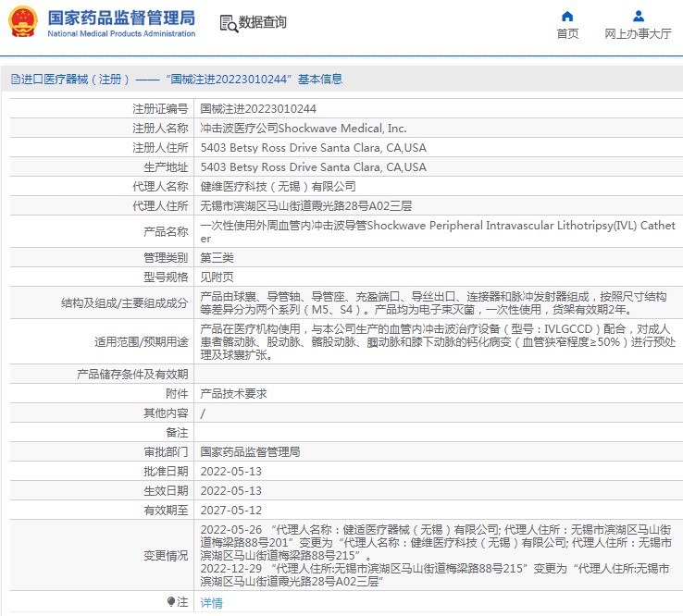Viewport: 683px width, 616px height.
Task: Click the document icon before 进口医疗器械
Action: tap(15, 80)
